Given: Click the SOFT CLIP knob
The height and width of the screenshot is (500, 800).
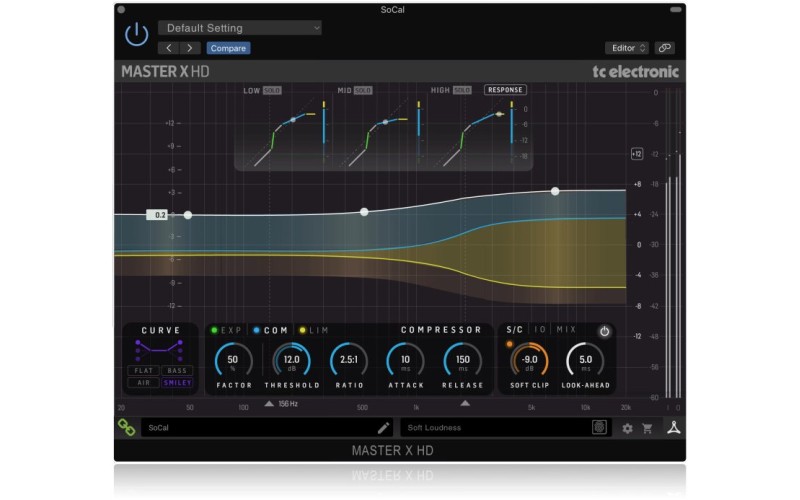Looking at the screenshot, I should click(x=529, y=360).
